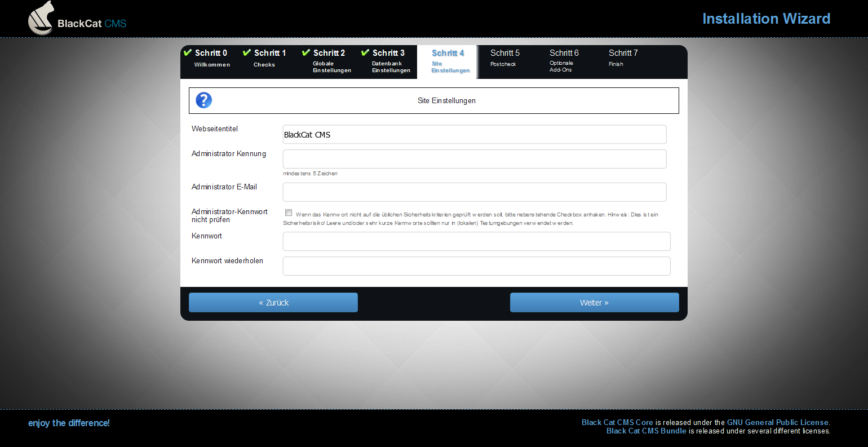The image size is (868, 447).
Task: Click the Administrator Kennung label
Action: 229,154
